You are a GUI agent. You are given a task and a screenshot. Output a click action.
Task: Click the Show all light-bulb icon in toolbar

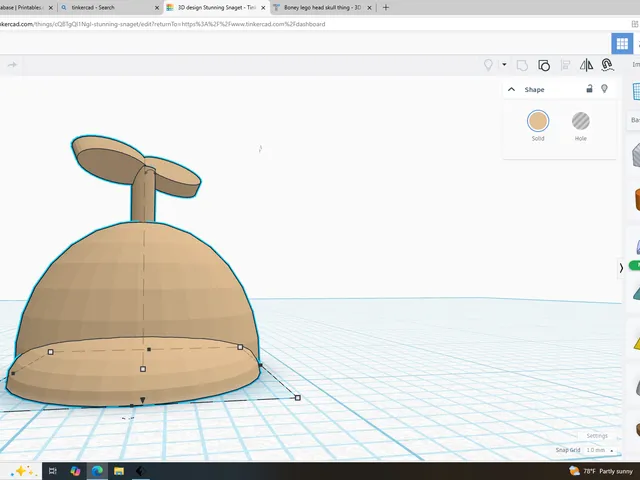click(488, 65)
